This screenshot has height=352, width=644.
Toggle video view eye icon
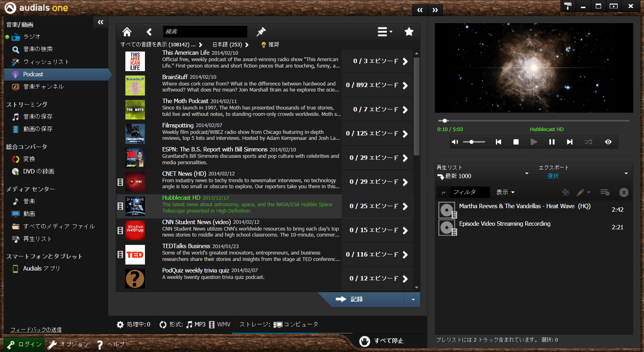tap(608, 142)
